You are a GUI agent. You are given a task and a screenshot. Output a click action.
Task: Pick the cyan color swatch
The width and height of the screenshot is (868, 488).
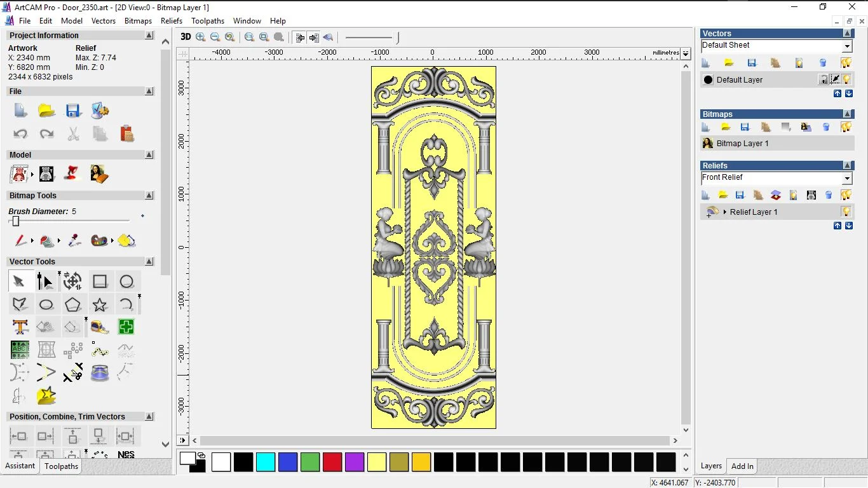(266, 462)
